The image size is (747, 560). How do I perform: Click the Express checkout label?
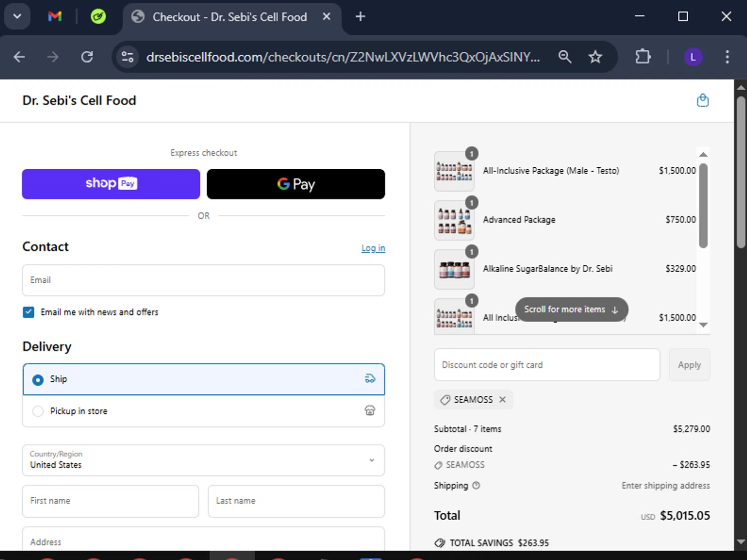204,153
